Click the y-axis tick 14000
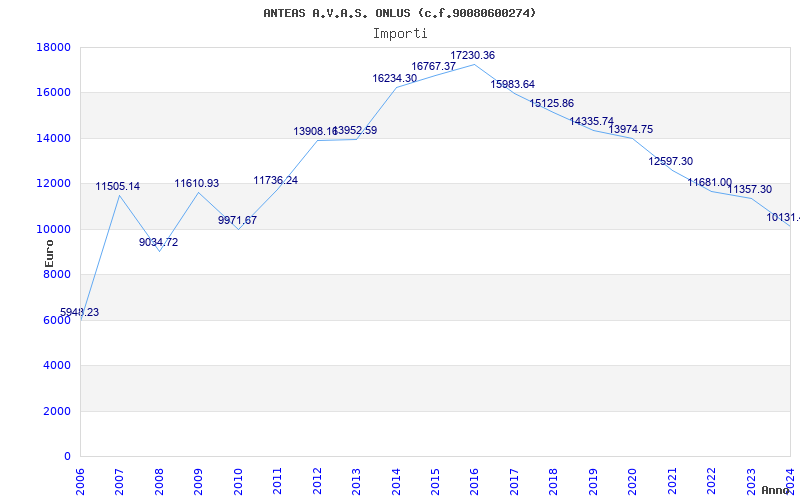This screenshot has width=800, height=500. 54,138
